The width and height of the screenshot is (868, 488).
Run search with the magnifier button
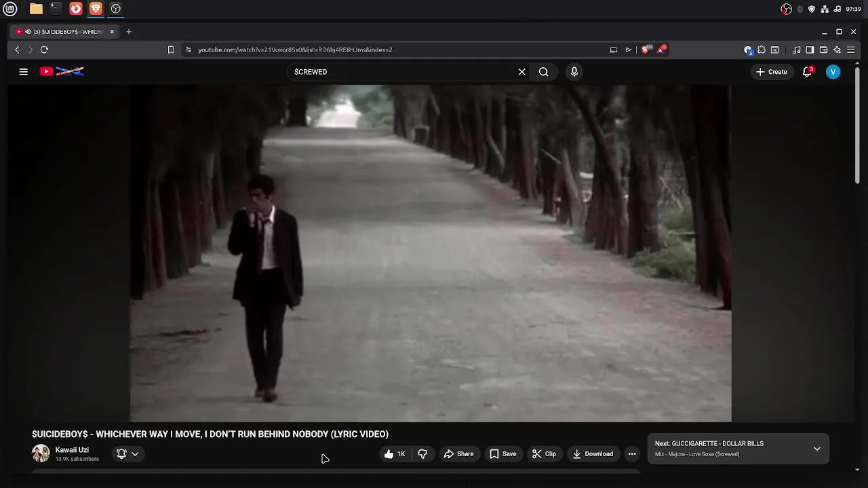coord(543,72)
